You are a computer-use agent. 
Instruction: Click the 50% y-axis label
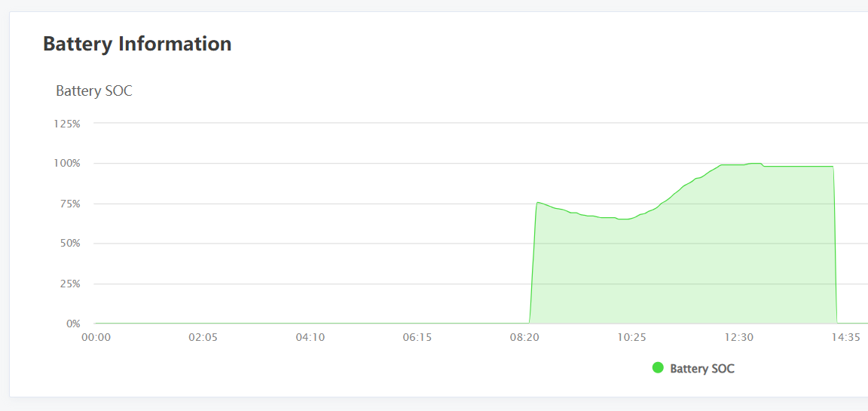[69, 244]
